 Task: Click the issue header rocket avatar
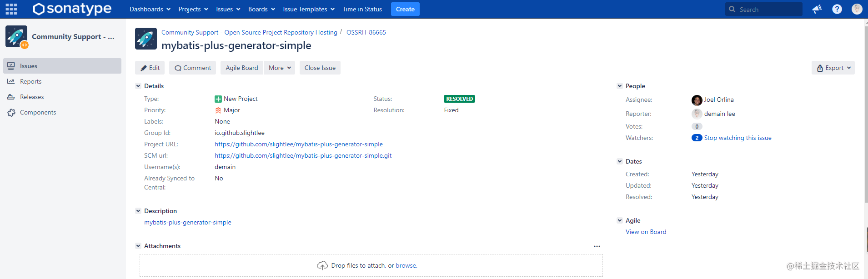(146, 39)
